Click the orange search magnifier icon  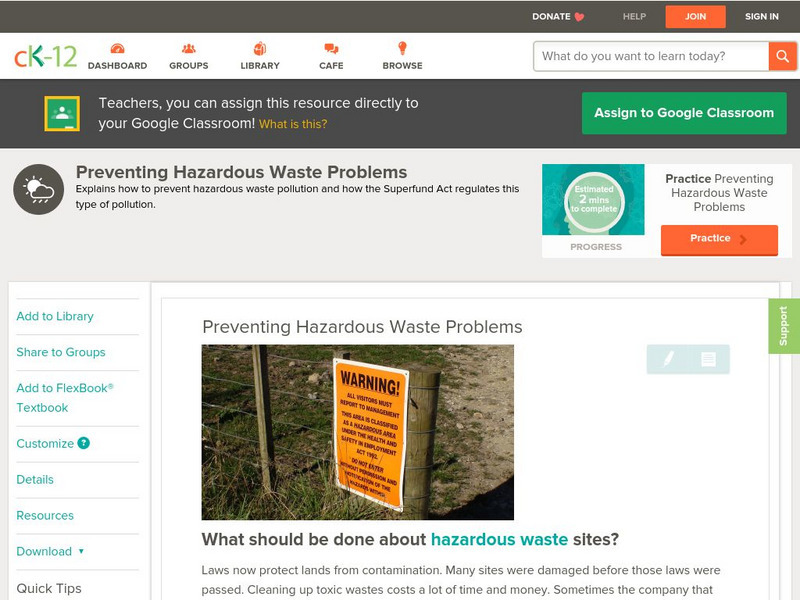click(x=782, y=56)
